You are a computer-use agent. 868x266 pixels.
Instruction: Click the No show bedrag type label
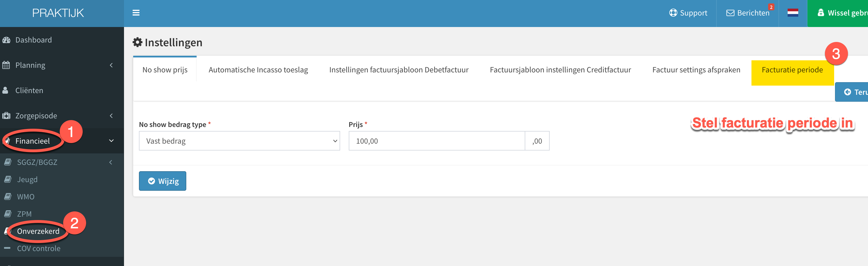click(173, 124)
